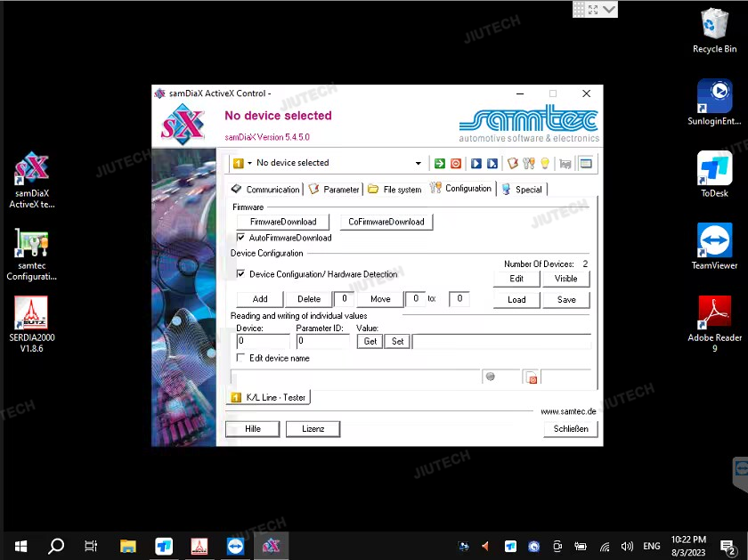Select the Configuration tab
The width and height of the screenshot is (748, 560).
tap(461, 189)
